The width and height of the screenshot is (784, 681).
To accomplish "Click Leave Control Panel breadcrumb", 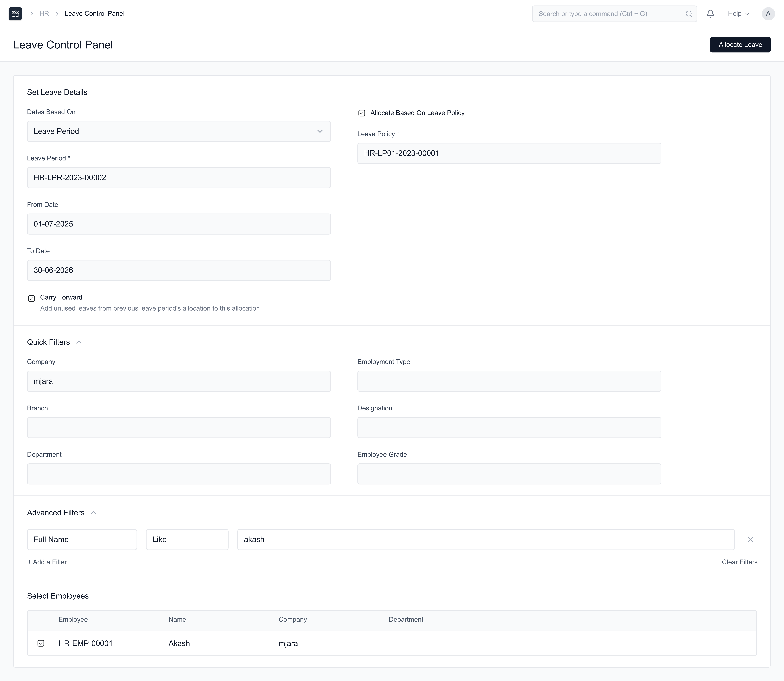I will pos(94,14).
